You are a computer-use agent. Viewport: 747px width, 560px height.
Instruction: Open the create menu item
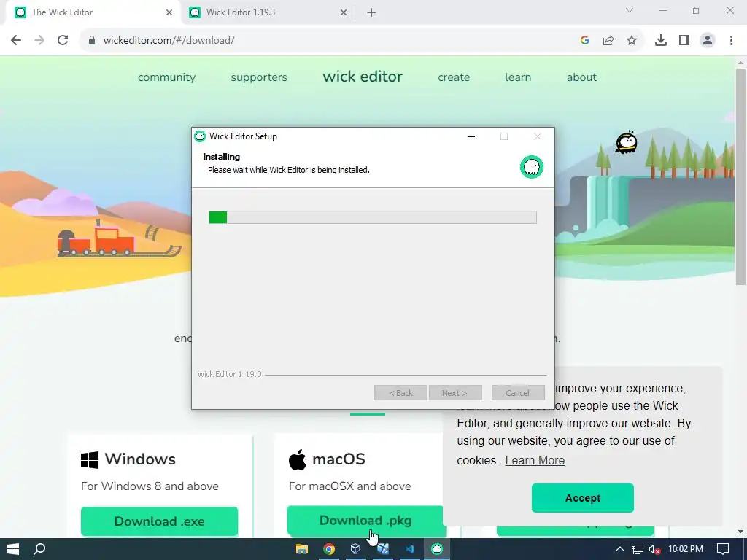point(454,77)
